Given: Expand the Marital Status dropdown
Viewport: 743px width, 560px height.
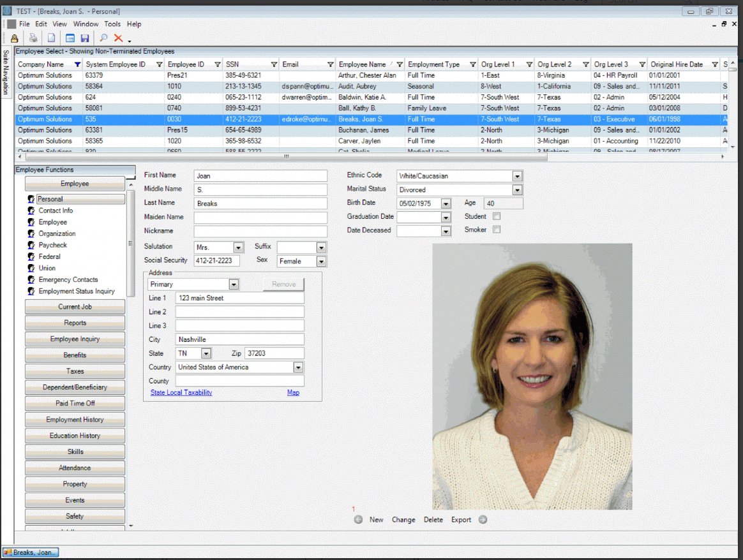Looking at the screenshot, I should coord(517,190).
